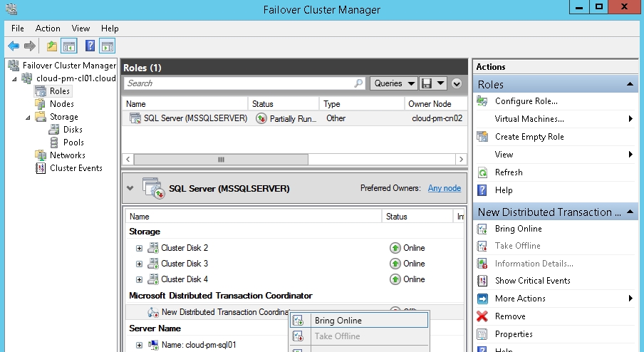The height and width of the screenshot is (352, 644).
Task: Click the red X Remove action
Action: click(x=482, y=316)
